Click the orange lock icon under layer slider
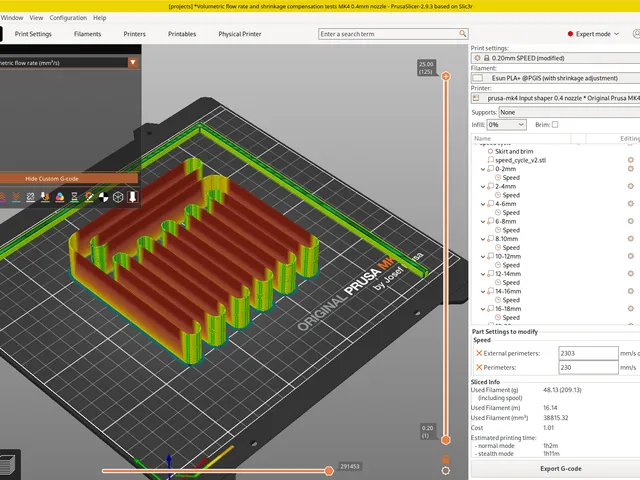Screen dimensions: 640x480 446,459
